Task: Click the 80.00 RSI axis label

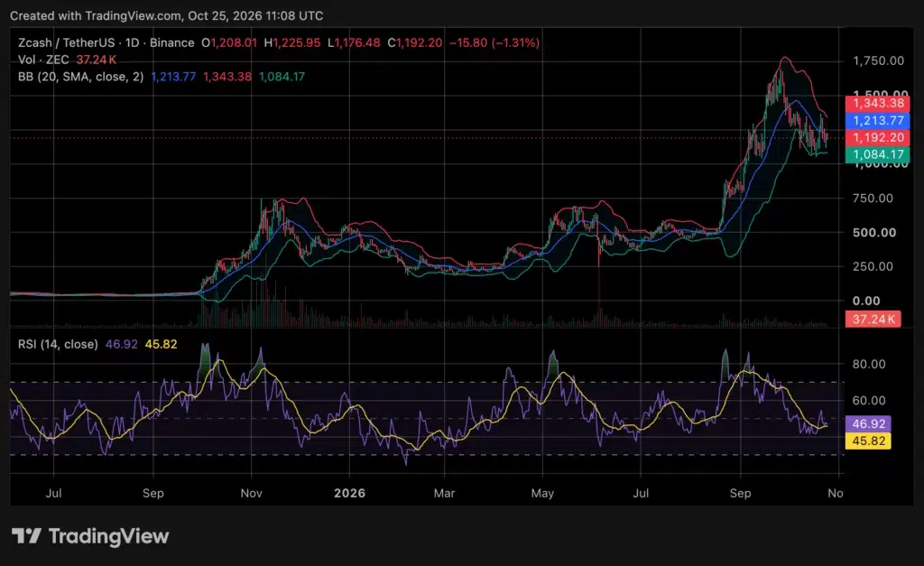Action: [x=869, y=364]
